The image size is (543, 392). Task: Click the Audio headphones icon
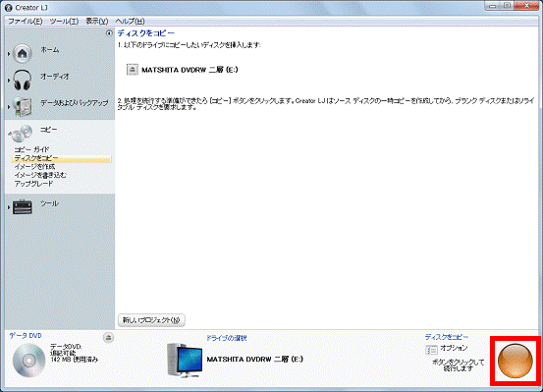point(23,80)
